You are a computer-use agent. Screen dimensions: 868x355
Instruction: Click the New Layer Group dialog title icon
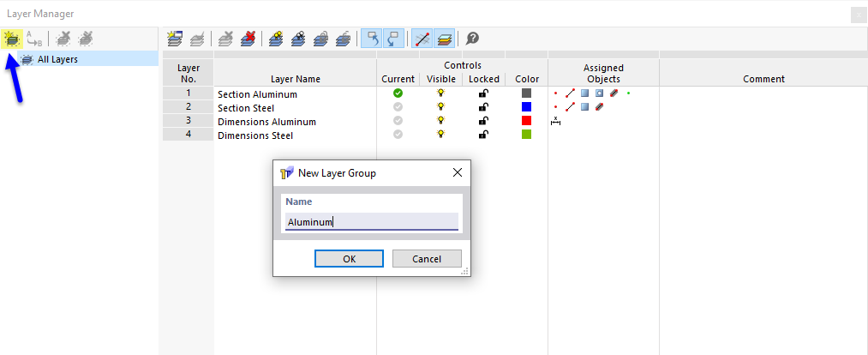pos(287,173)
